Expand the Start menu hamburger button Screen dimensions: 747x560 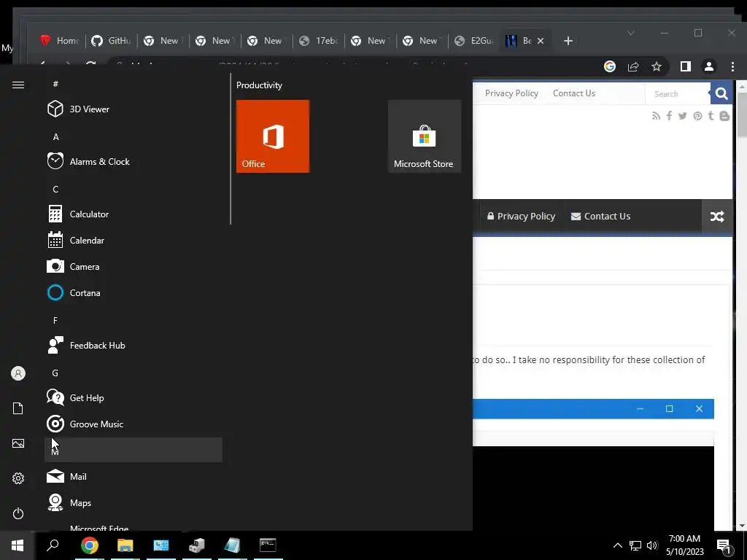coord(18,85)
